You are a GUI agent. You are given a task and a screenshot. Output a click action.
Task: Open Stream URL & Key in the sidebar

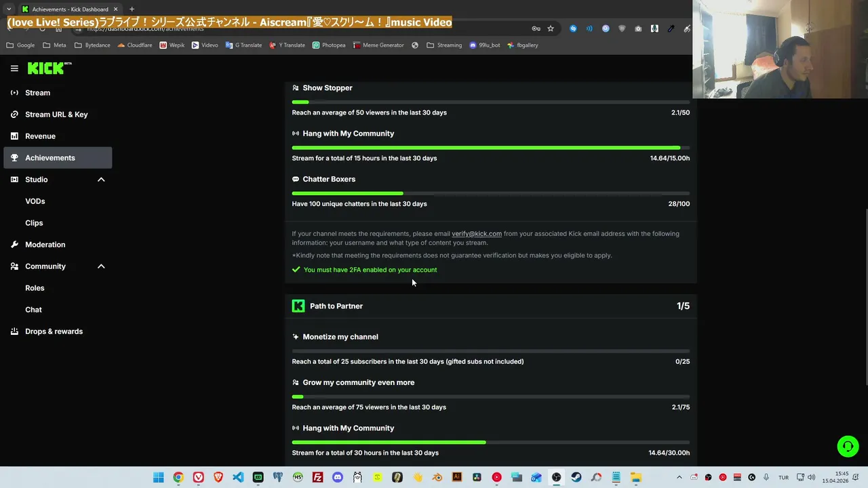click(x=58, y=115)
